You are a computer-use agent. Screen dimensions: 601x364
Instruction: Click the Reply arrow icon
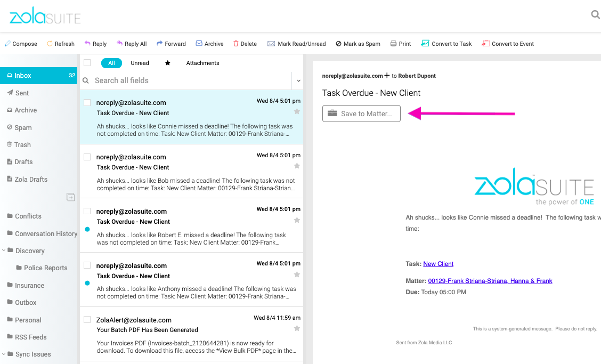click(87, 43)
